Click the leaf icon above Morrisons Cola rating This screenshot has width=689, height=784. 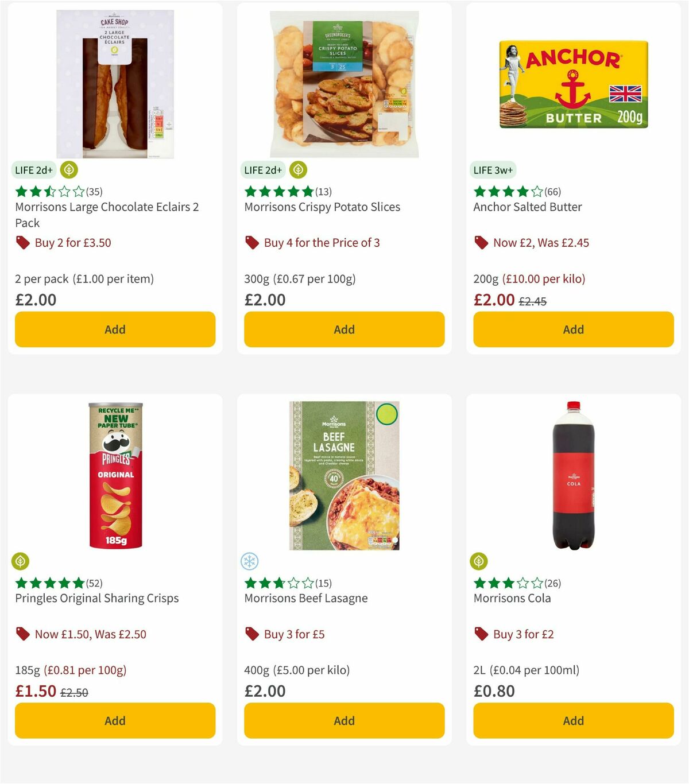(x=478, y=561)
